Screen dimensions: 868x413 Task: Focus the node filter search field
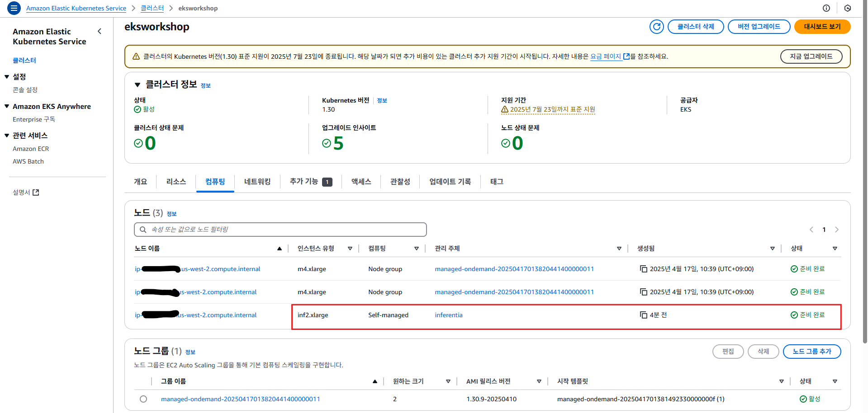pos(280,230)
